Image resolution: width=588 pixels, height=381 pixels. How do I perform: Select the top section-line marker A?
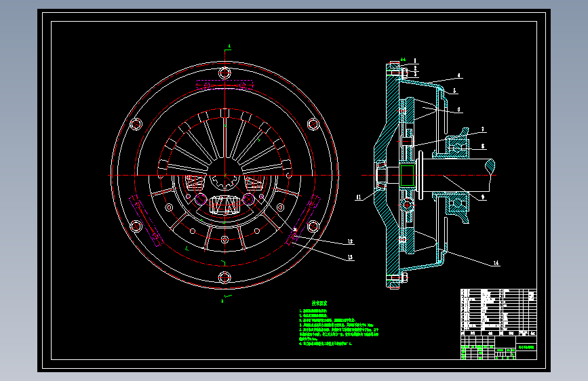pos(229,47)
